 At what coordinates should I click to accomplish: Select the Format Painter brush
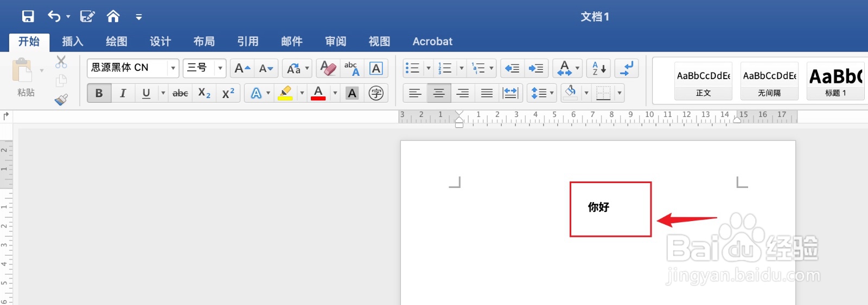click(x=61, y=100)
